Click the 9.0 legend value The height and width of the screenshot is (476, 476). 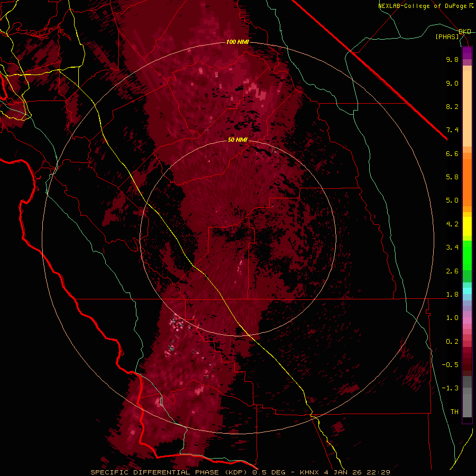452,83
